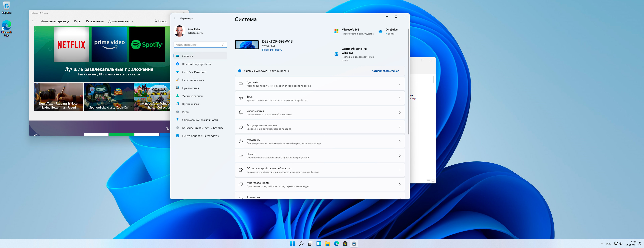Open Widgets panel from taskbar
The image size is (644, 248).
click(319, 244)
